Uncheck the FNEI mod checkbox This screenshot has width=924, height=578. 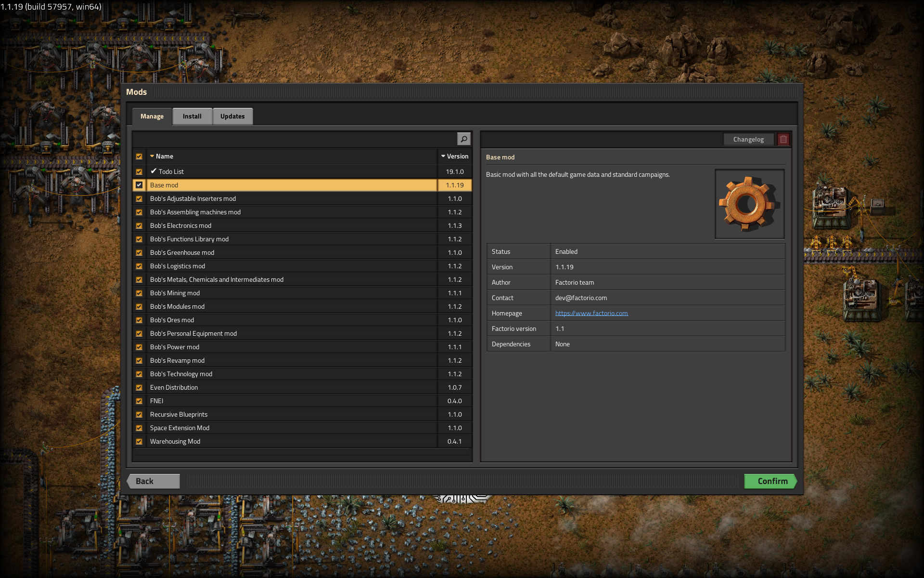(x=139, y=401)
